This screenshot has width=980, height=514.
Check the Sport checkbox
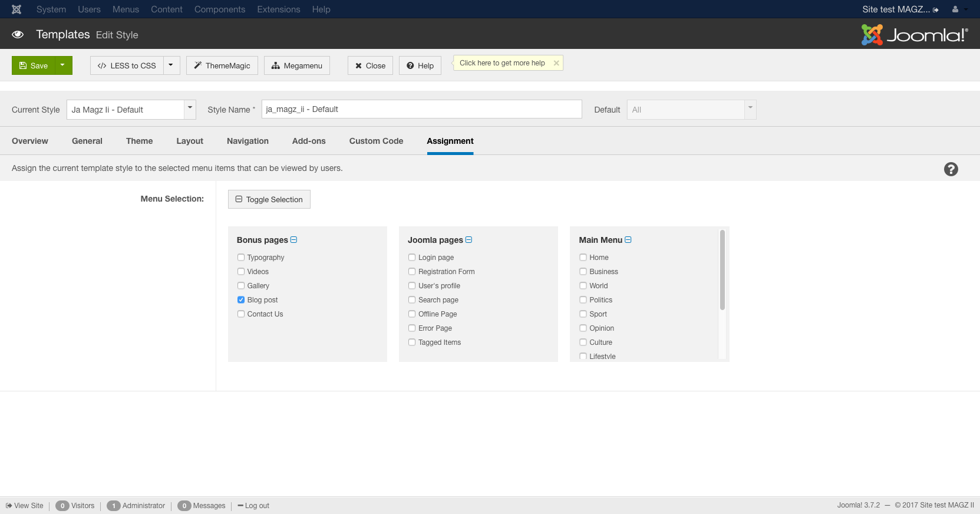583,314
